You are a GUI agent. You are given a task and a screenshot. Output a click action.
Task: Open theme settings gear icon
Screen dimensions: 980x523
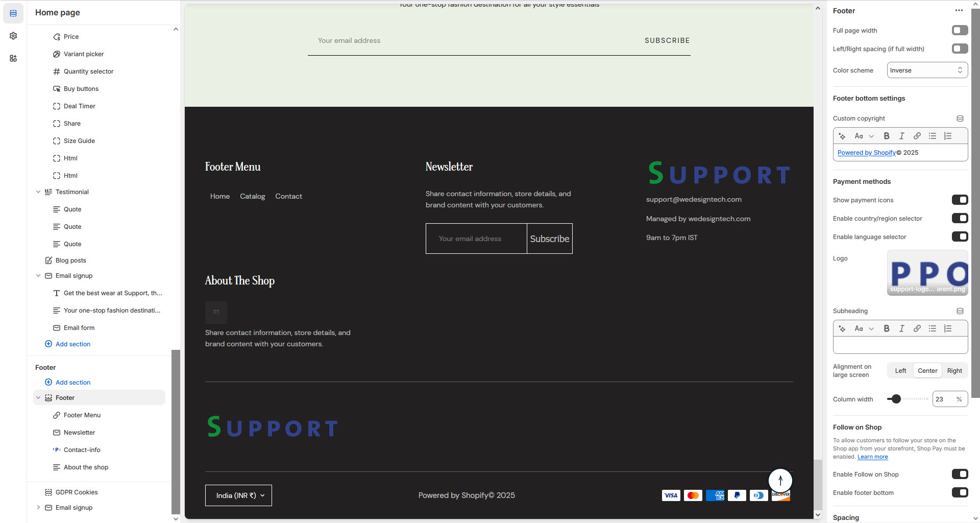click(x=13, y=36)
